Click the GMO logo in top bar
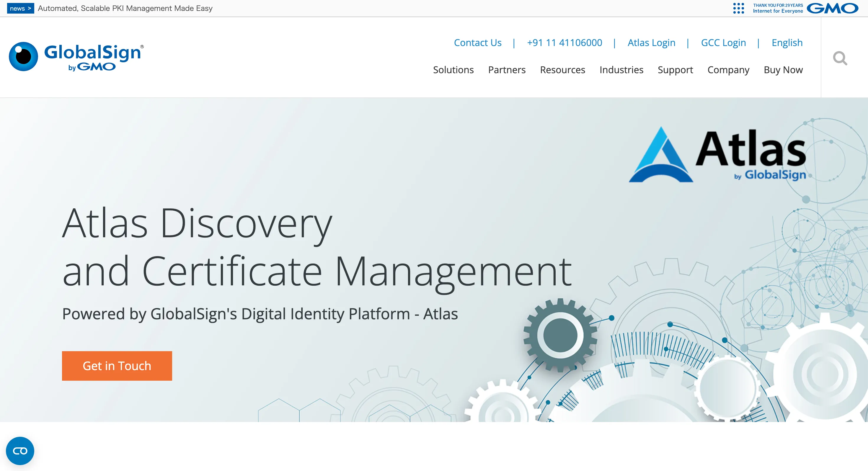The image size is (868, 471). (832, 8)
